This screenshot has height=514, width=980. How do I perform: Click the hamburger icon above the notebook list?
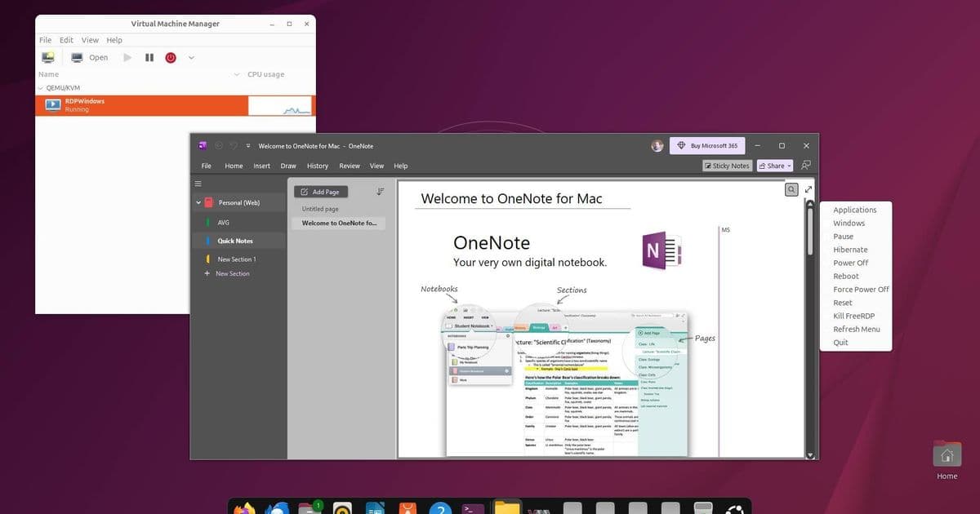[x=198, y=184]
